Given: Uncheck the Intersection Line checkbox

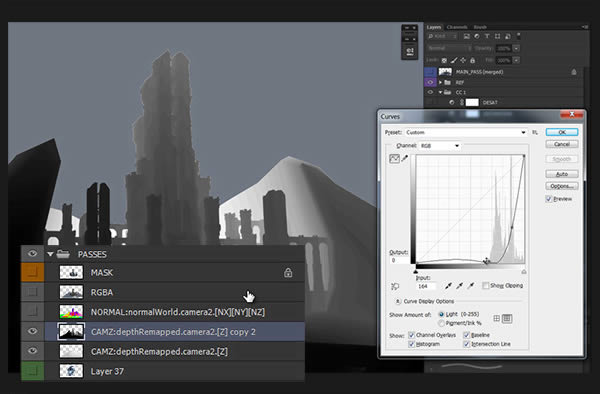Looking at the screenshot, I should click(x=466, y=344).
